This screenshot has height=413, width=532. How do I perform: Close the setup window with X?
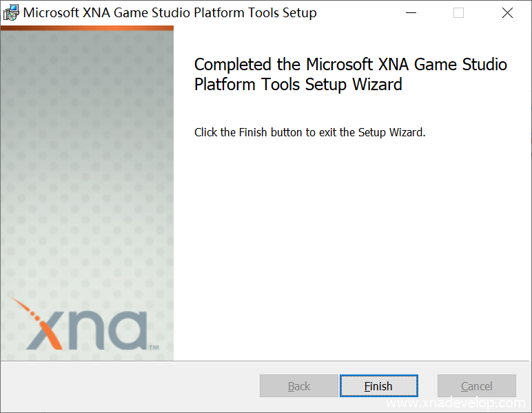click(507, 13)
